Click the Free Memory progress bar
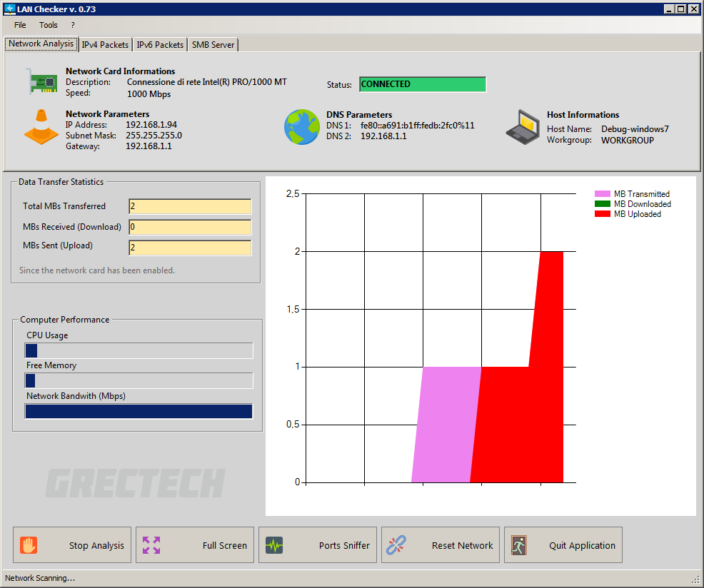The height and width of the screenshot is (588, 704). 139,380
